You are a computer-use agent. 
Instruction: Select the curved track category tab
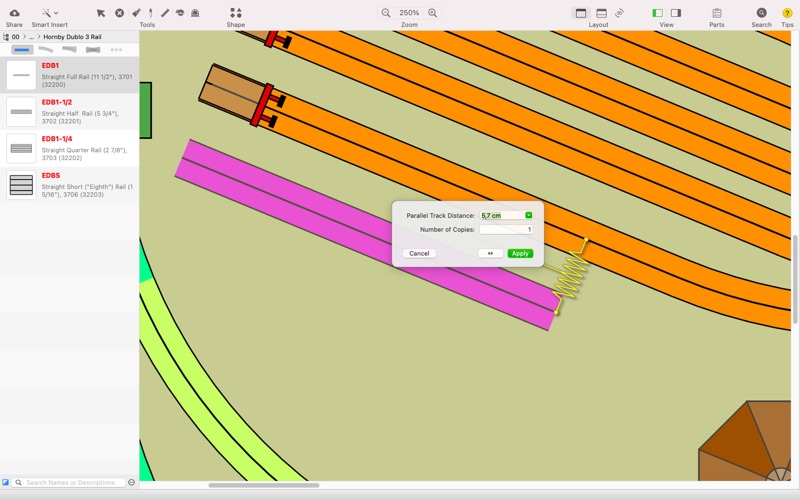45,49
